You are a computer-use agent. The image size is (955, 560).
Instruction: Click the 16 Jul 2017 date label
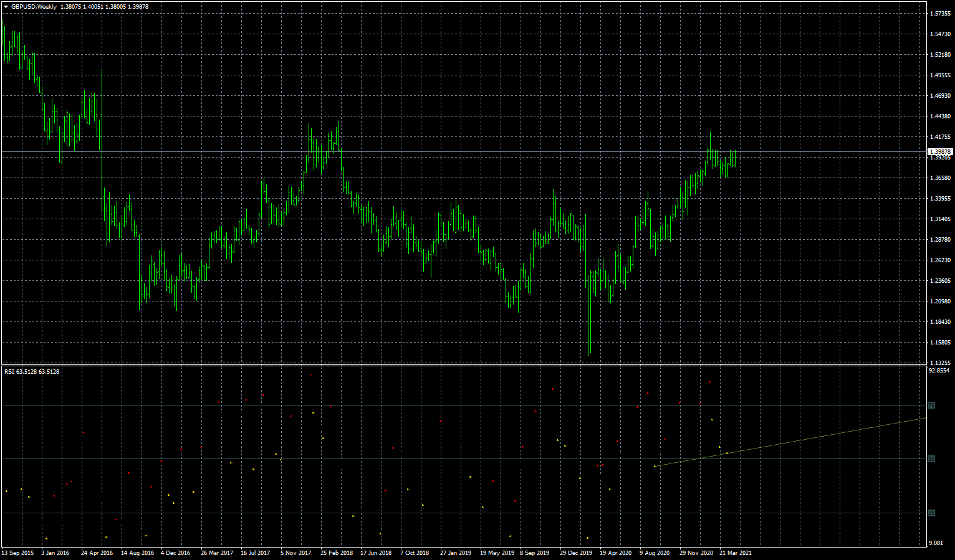[256, 553]
